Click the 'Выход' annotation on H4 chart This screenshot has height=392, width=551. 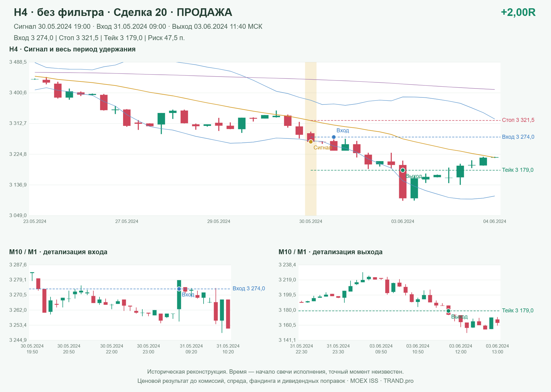414,176
